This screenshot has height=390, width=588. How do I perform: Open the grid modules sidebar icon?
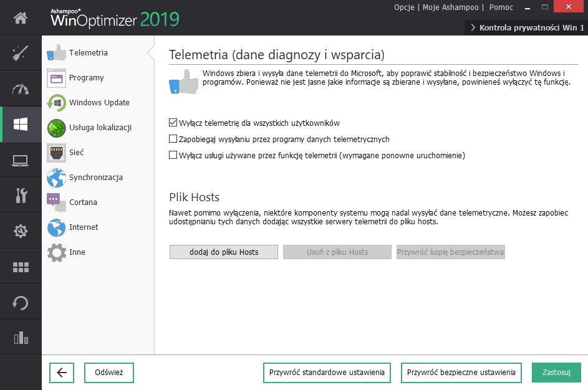click(x=21, y=267)
